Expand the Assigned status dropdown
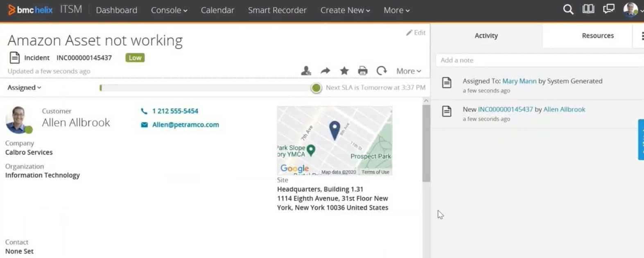This screenshot has width=644, height=258. (x=24, y=88)
